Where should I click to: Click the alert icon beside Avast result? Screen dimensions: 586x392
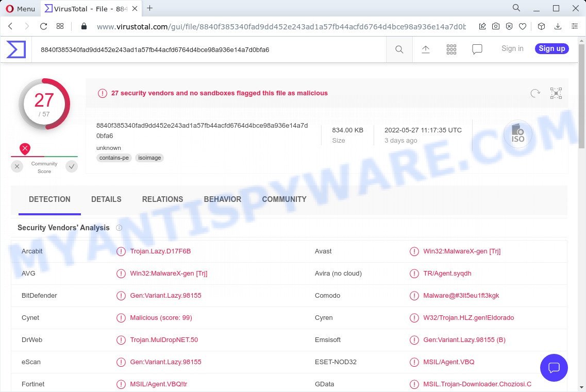(414, 251)
